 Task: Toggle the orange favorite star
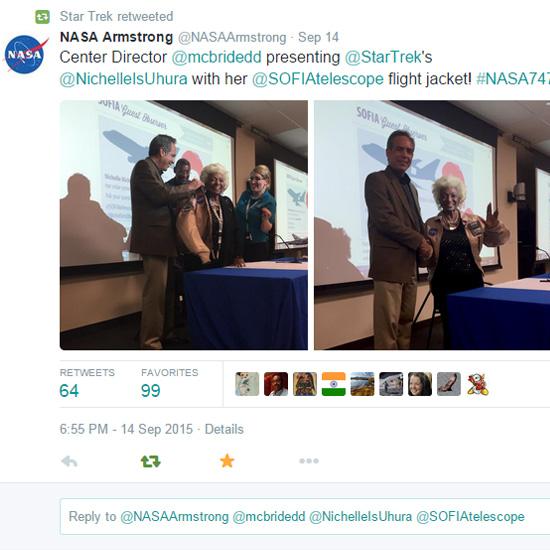click(227, 461)
